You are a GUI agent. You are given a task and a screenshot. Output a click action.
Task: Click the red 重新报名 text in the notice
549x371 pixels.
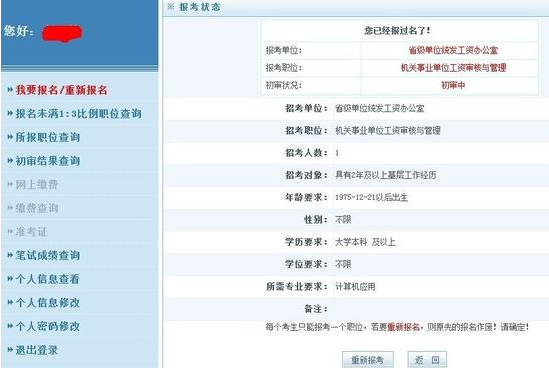point(403,327)
